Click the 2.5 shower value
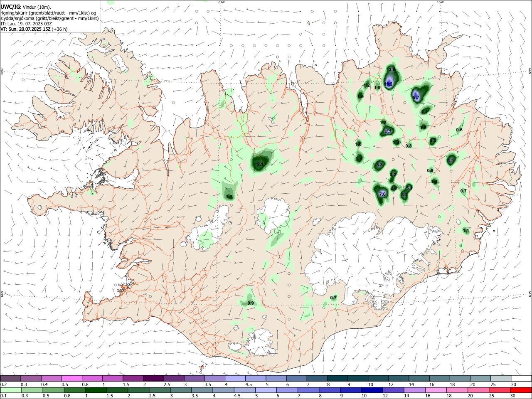 coord(433,140)
